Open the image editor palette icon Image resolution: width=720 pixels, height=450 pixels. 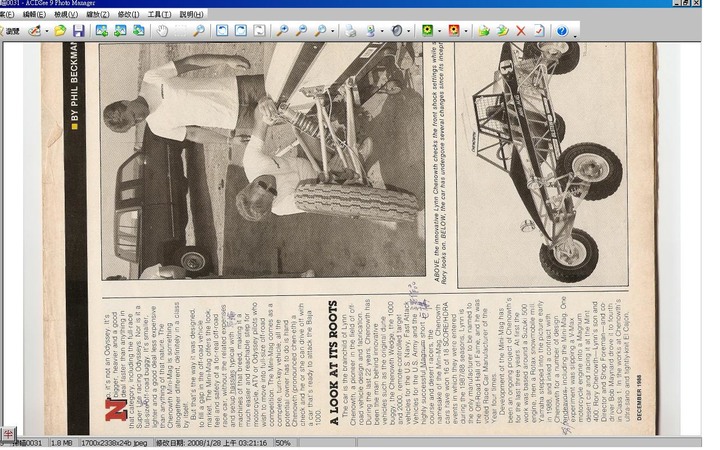(x=34, y=31)
